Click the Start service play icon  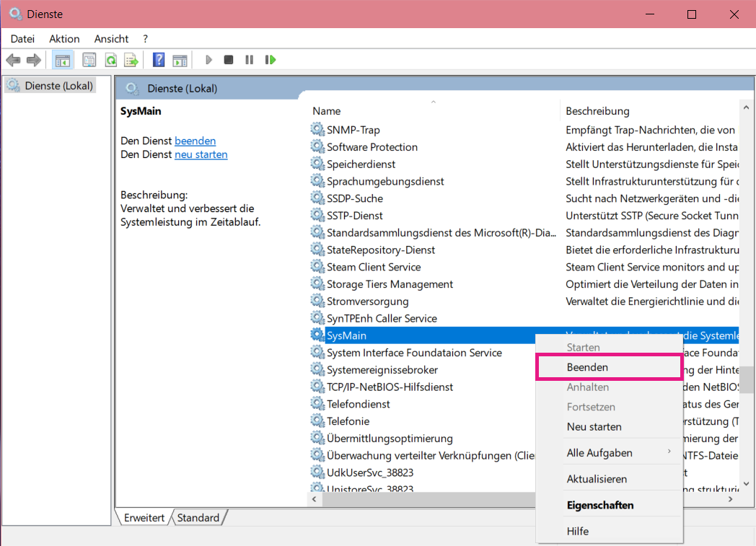click(208, 60)
